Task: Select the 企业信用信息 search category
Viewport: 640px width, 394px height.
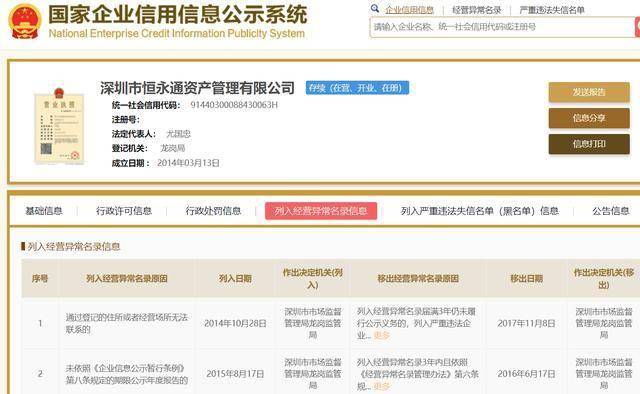Action: pyautogui.click(x=409, y=10)
